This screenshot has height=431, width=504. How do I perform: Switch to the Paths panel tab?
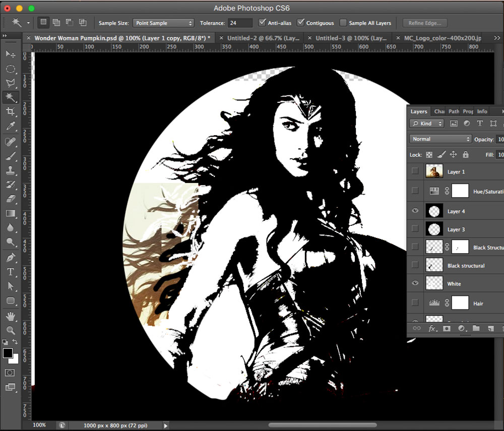[454, 111]
